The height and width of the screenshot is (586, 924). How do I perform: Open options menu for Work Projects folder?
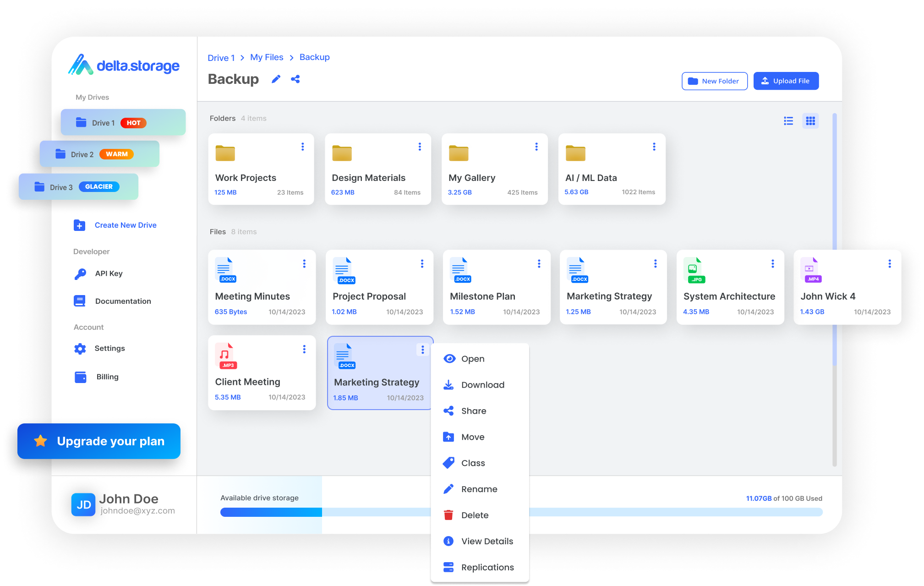[x=302, y=147]
